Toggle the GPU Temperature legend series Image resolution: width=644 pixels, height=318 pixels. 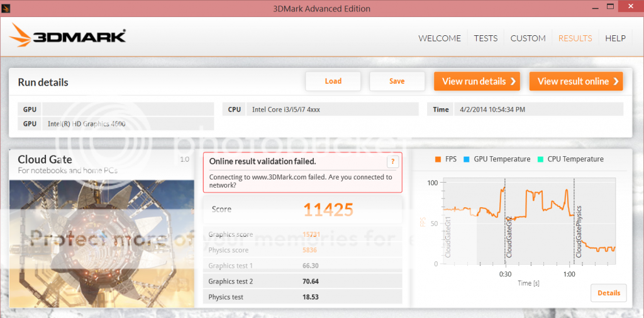tap(497, 159)
